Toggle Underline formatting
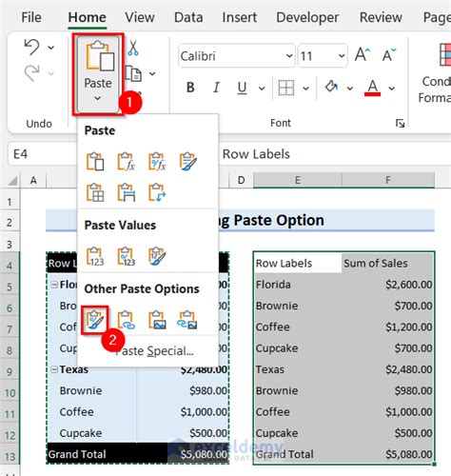This screenshot has height=476, width=451. [243, 88]
